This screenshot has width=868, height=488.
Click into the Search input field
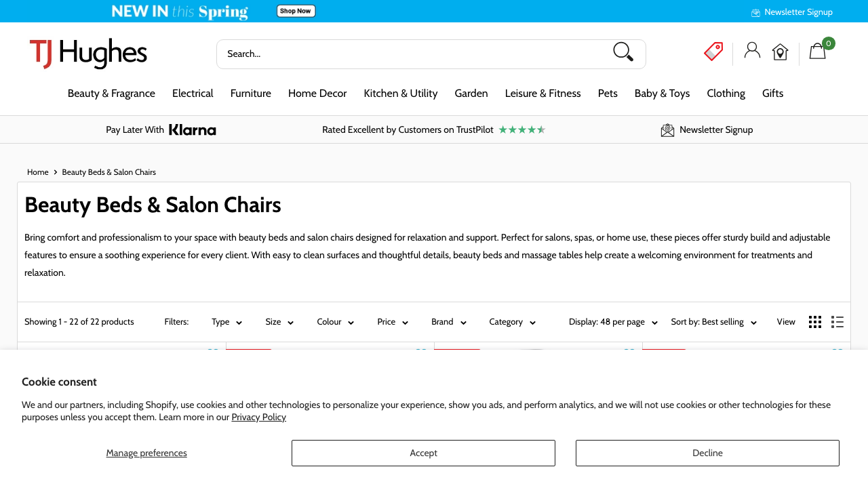(x=407, y=54)
